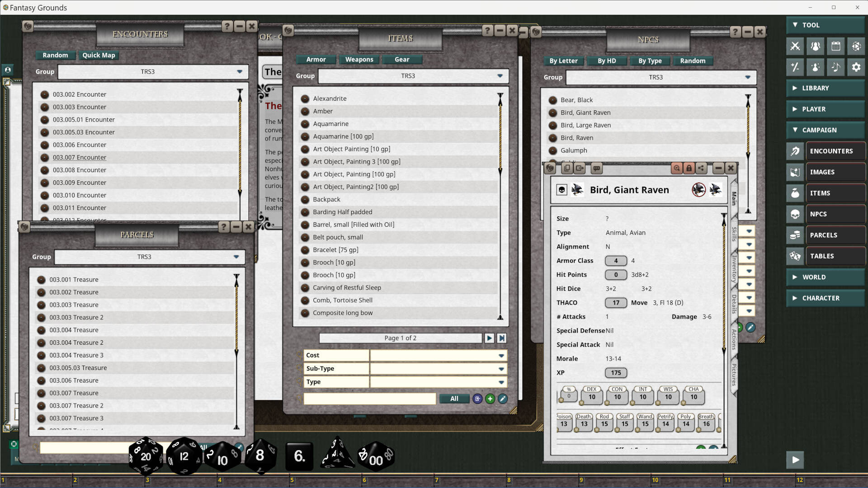This screenshot has width=868, height=488.
Task: Open the dice tower icon
Action: coord(856,46)
